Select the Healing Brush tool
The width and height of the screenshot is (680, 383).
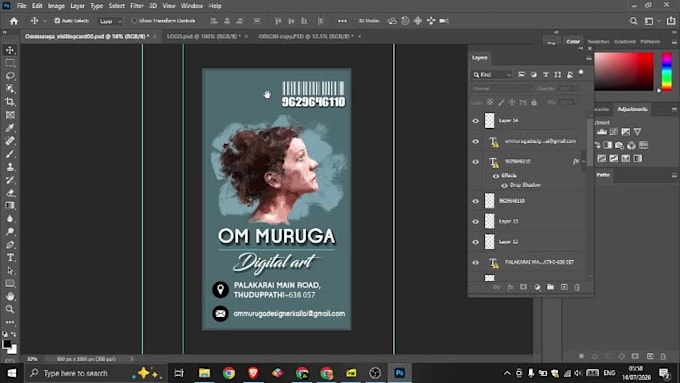click(10, 141)
